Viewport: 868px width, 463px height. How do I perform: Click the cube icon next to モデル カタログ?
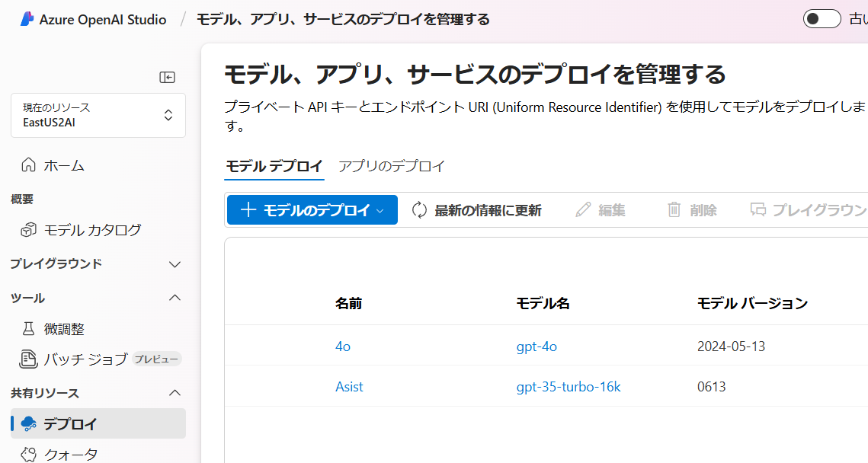(28, 229)
